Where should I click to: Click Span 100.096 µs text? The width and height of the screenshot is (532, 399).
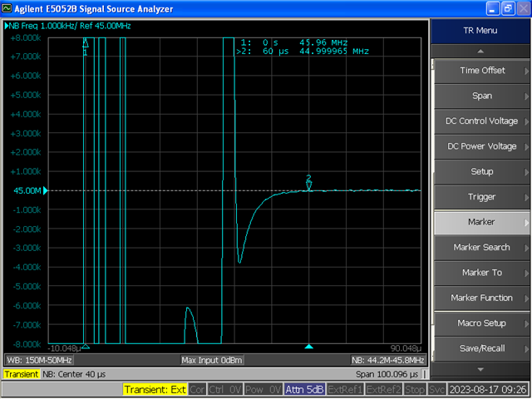point(387,375)
